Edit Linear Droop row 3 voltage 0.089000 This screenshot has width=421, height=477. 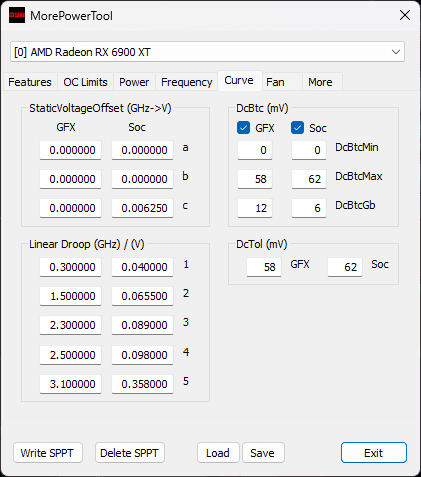click(x=142, y=325)
